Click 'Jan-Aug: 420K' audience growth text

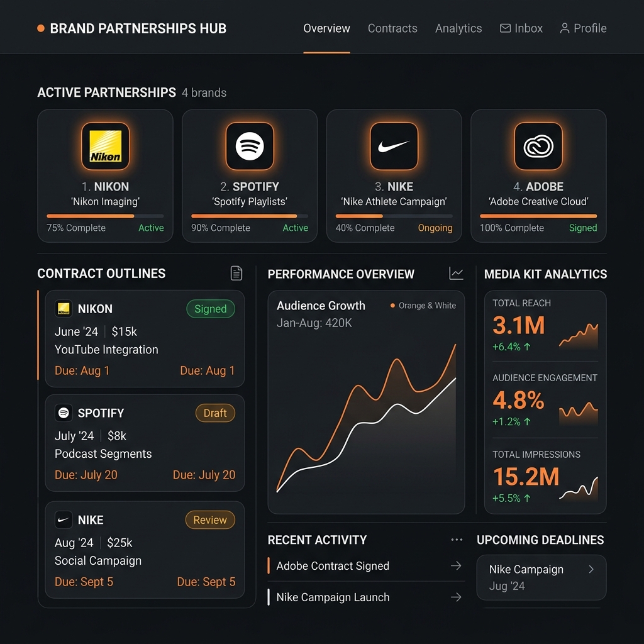(314, 323)
